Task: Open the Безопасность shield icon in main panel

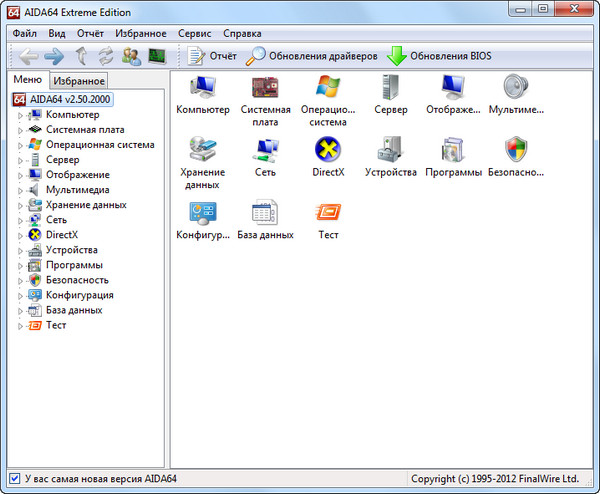Action: [x=515, y=151]
